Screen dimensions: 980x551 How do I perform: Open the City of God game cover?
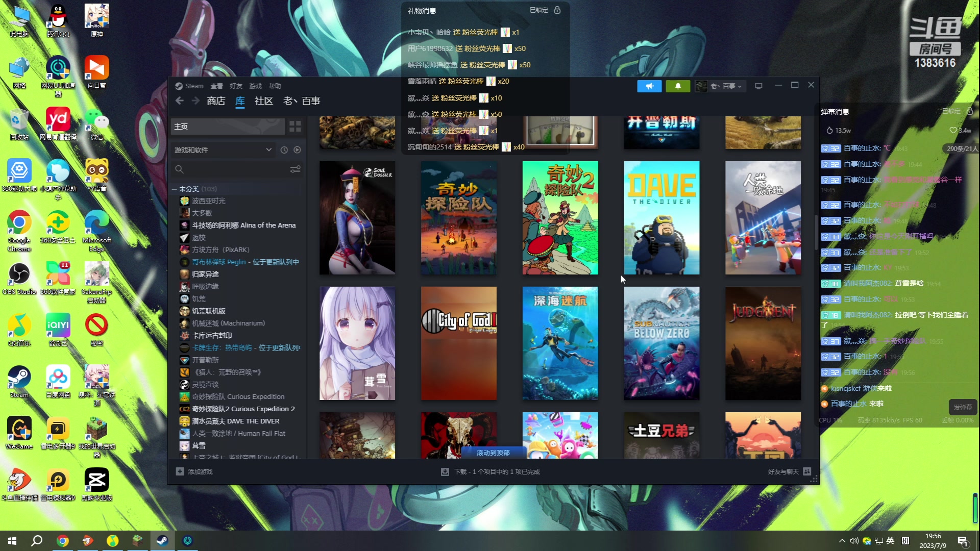click(459, 343)
